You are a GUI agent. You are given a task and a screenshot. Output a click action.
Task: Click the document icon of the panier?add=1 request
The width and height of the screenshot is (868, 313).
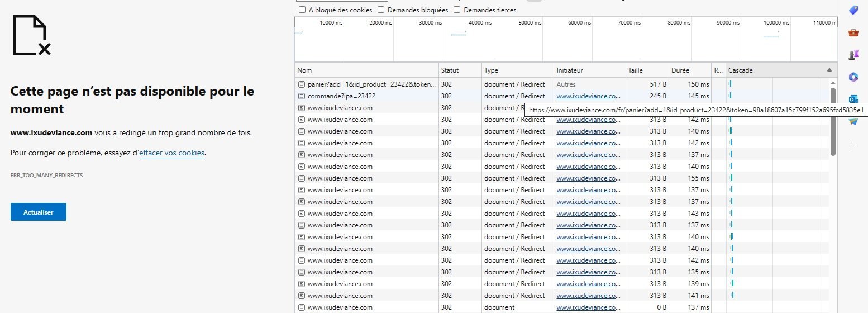(x=302, y=84)
